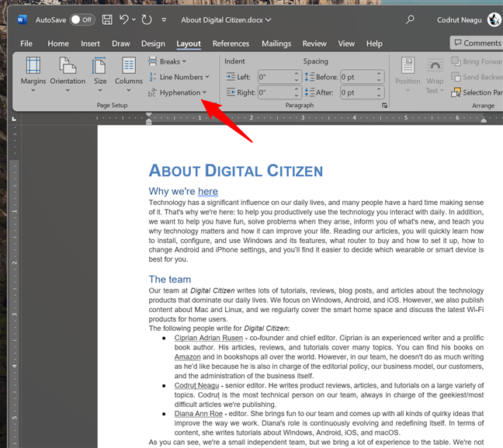
Task: Click Bring Forward in Arrange group
Action: pyautogui.click(x=477, y=61)
